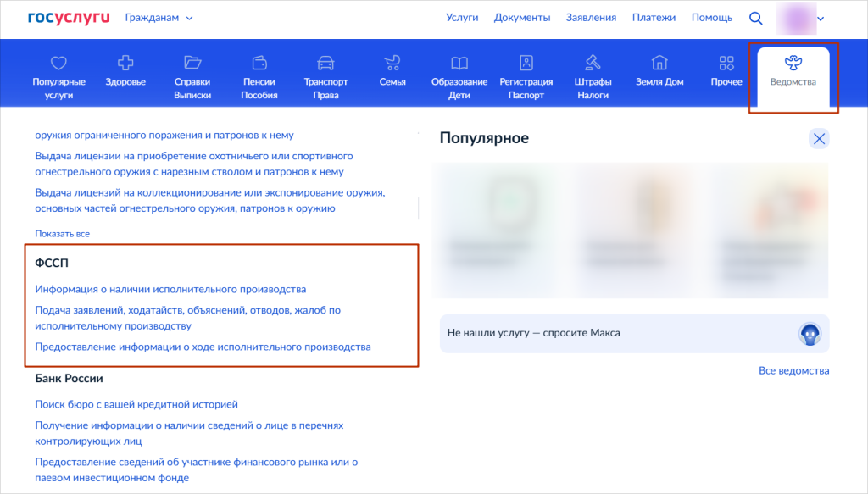
Task: Click the heart icon for Популярные услуги
Action: [x=58, y=63]
